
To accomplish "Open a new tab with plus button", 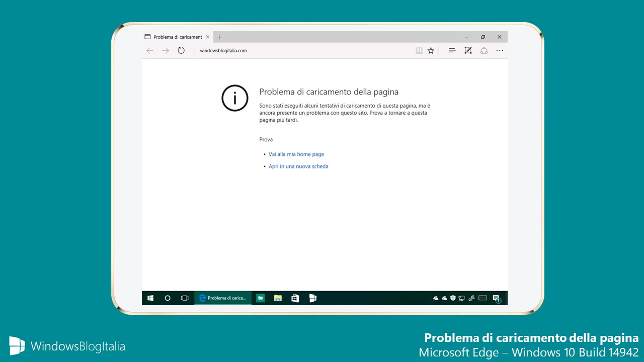I will click(219, 37).
